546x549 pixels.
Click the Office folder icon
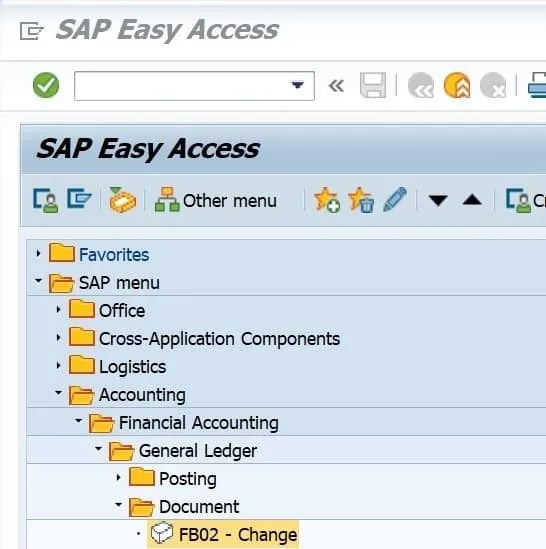[x=82, y=309]
